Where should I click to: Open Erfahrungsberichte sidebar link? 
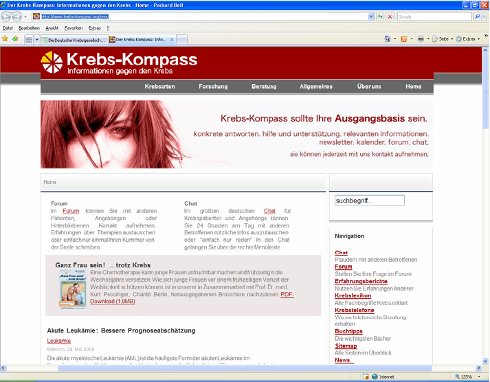[361, 281]
